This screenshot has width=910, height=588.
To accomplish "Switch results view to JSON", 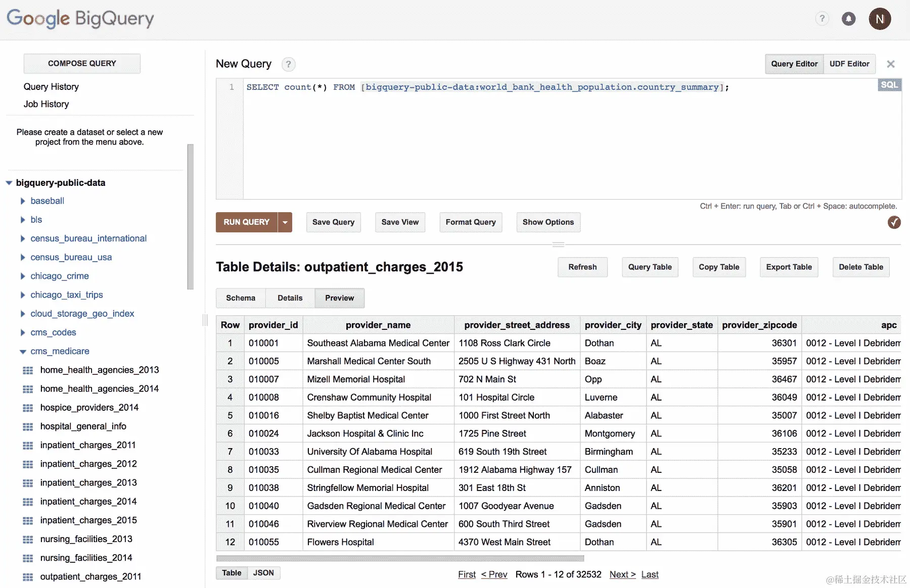I will pyautogui.click(x=263, y=573).
